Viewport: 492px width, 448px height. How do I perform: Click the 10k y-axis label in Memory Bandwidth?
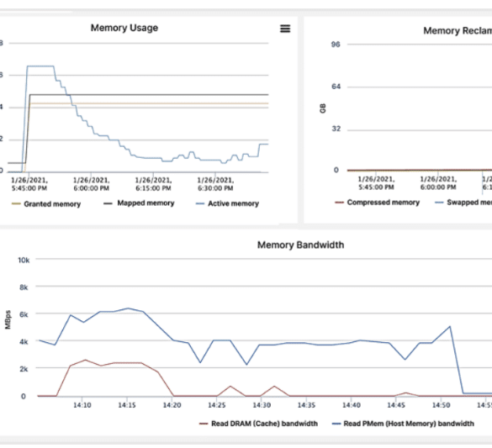pos(24,261)
